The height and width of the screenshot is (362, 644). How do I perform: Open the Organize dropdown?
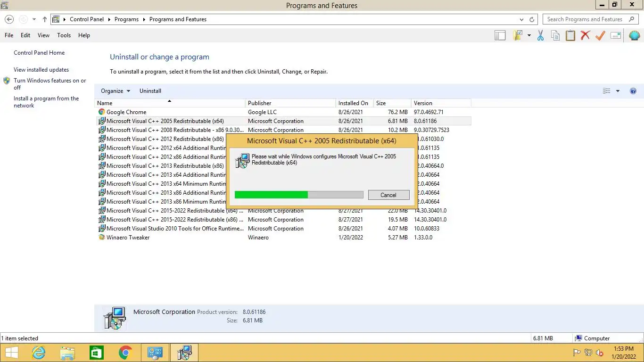tap(116, 91)
